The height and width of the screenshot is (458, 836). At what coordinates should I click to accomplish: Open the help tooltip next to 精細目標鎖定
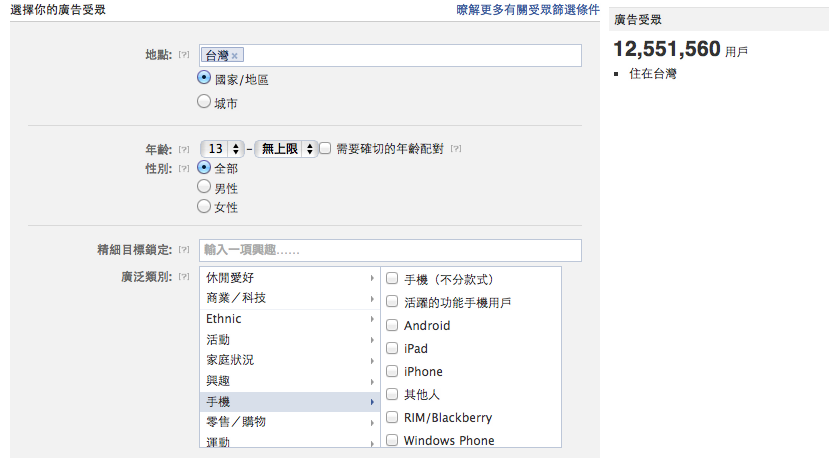tap(184, 250)
